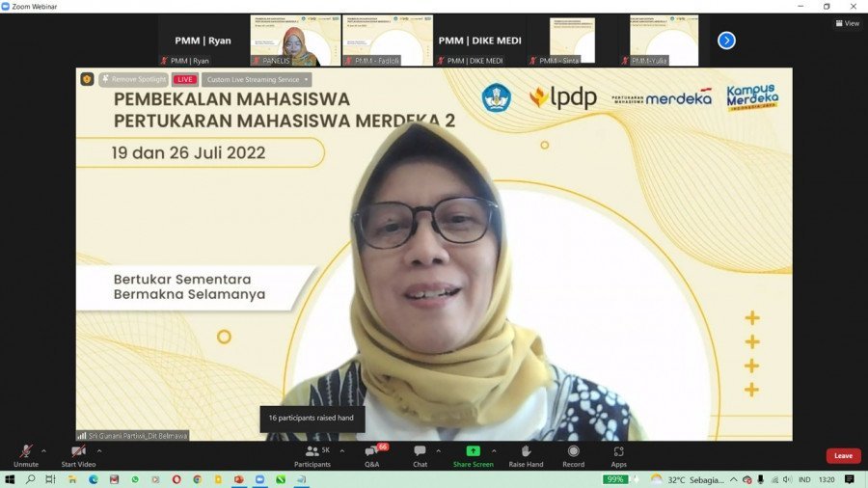Open the Participants panel
Screen dimensions: 868x488
tap(312, 453)
